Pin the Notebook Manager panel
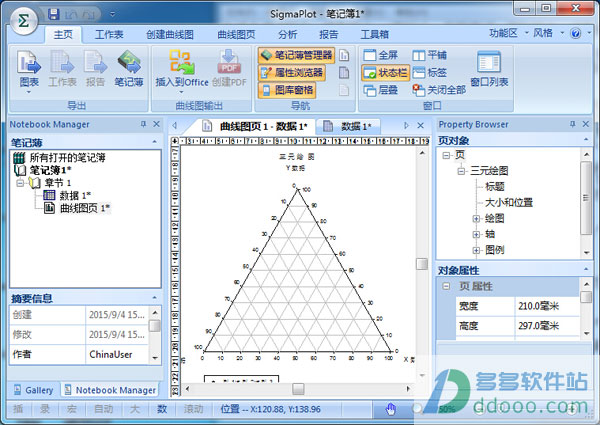The image size is (600, 425). pos(143,124)
